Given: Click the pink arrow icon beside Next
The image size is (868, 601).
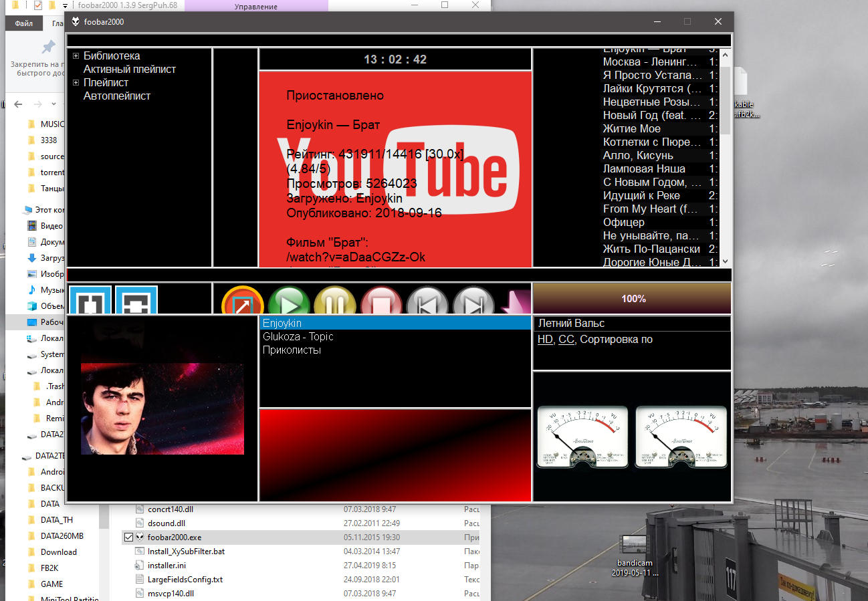Looking at the screenshot, I should (516, 302).
